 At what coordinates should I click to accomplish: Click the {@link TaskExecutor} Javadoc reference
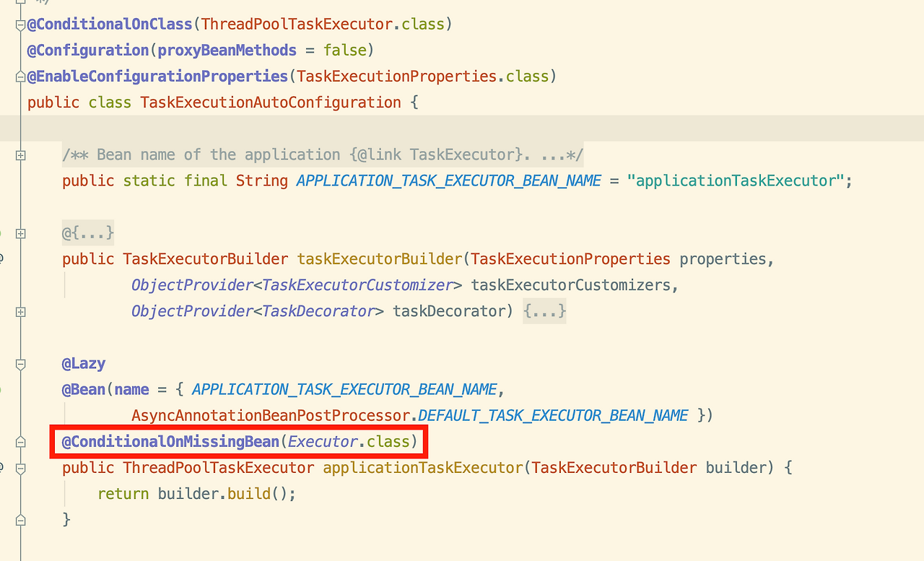(x=435, y=155)
